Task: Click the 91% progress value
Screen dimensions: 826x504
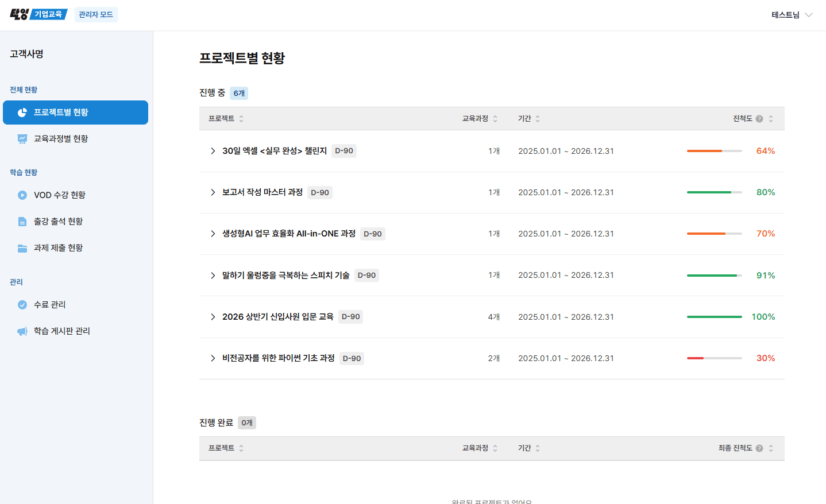Action: pos(766,276)
